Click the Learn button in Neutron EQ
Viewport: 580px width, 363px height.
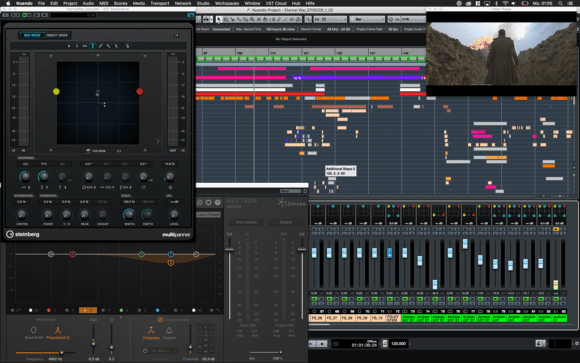pyautogui.click(x=202, y=215)
